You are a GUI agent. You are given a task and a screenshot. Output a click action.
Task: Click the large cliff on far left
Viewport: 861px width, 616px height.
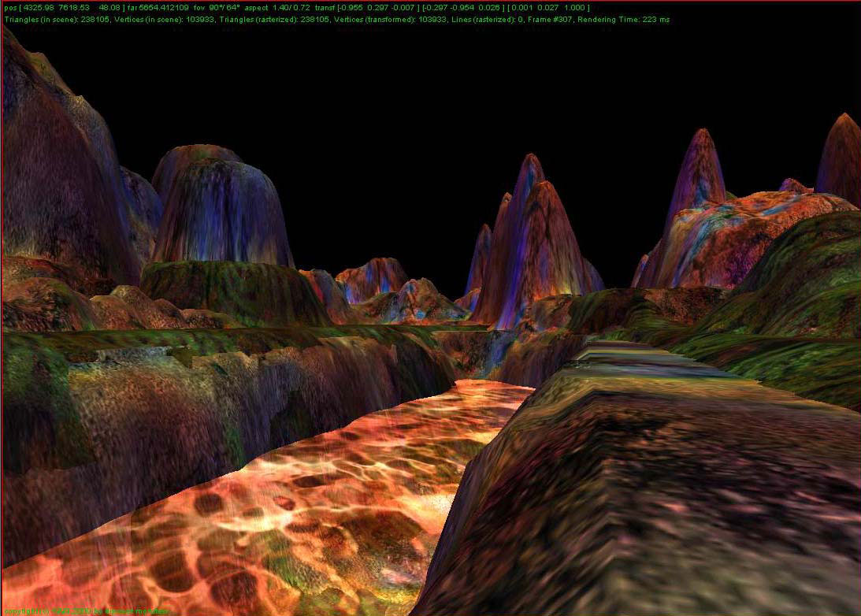tap(47, 158)
